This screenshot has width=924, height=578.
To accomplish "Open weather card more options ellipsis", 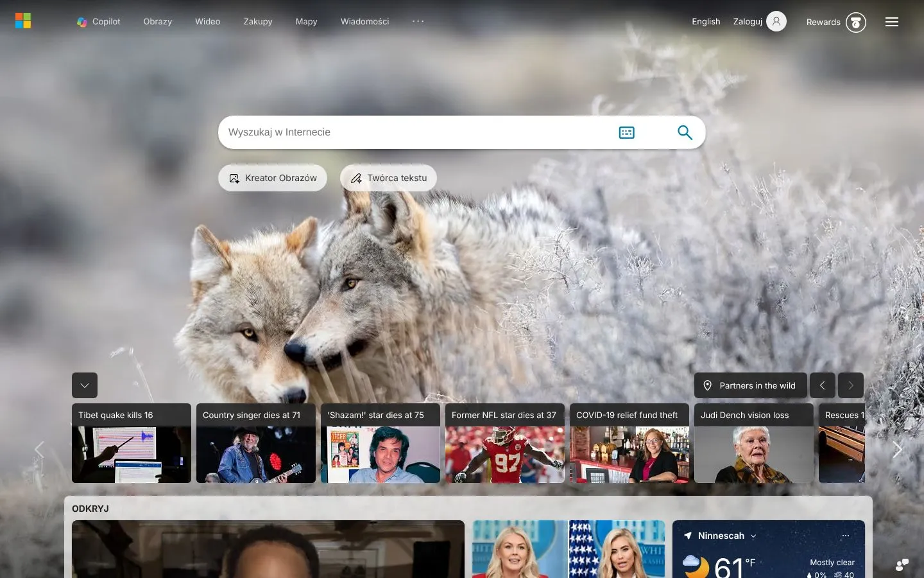I will pyautogui.click(x=846, y=536).
